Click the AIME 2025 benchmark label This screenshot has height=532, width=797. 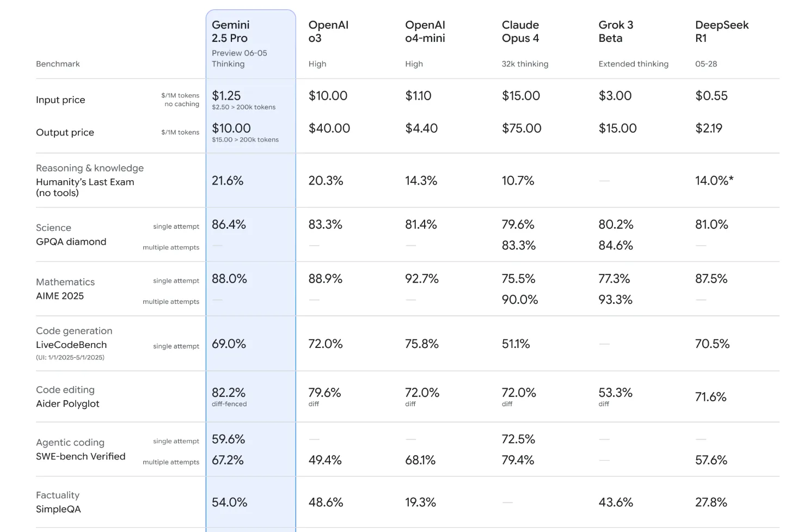click(x=60, y=296)
